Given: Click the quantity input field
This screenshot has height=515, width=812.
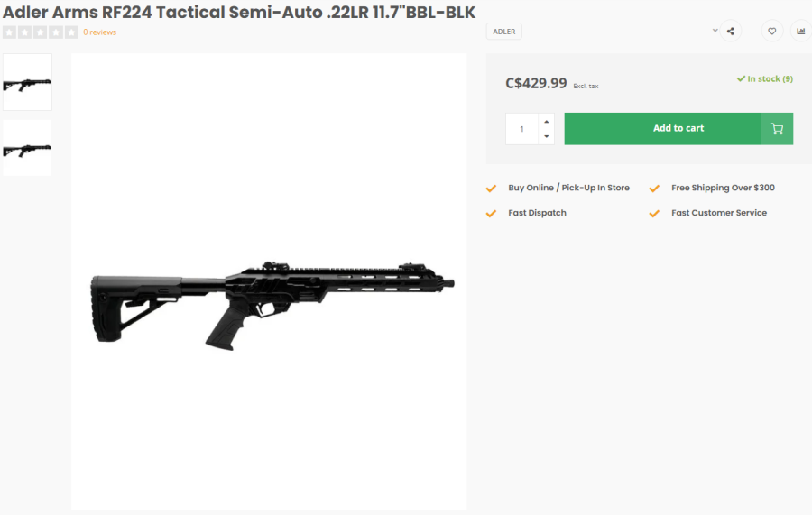Looking at the screenshot, I should tap(521, 129).
